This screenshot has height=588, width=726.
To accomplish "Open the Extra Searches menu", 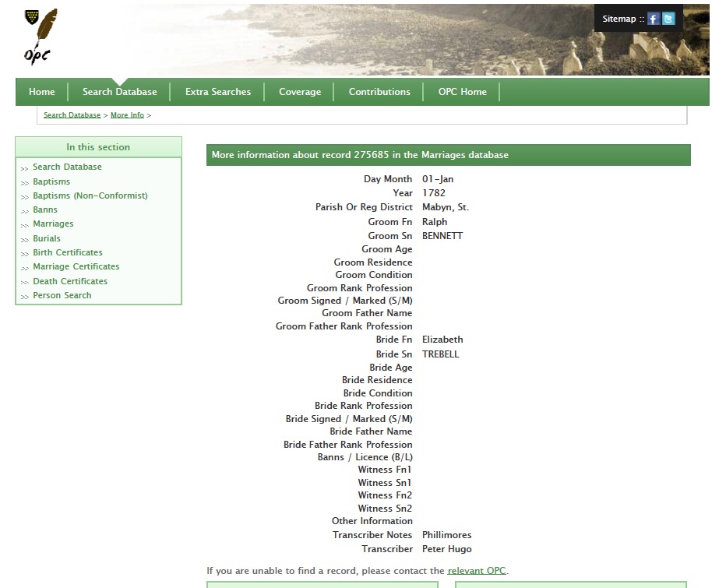I will point(218,92).
